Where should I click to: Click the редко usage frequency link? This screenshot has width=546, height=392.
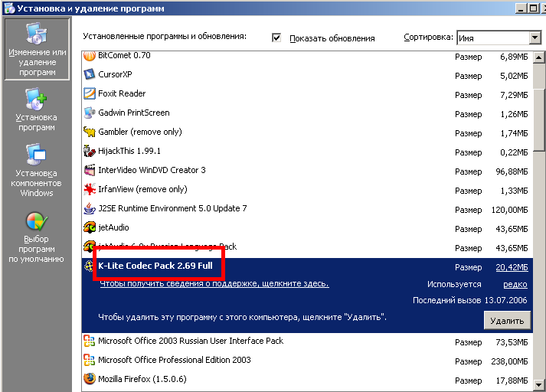(x=515, y=284)
